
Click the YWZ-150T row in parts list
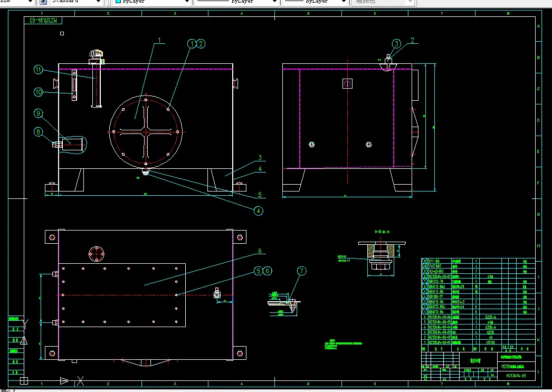478,266
